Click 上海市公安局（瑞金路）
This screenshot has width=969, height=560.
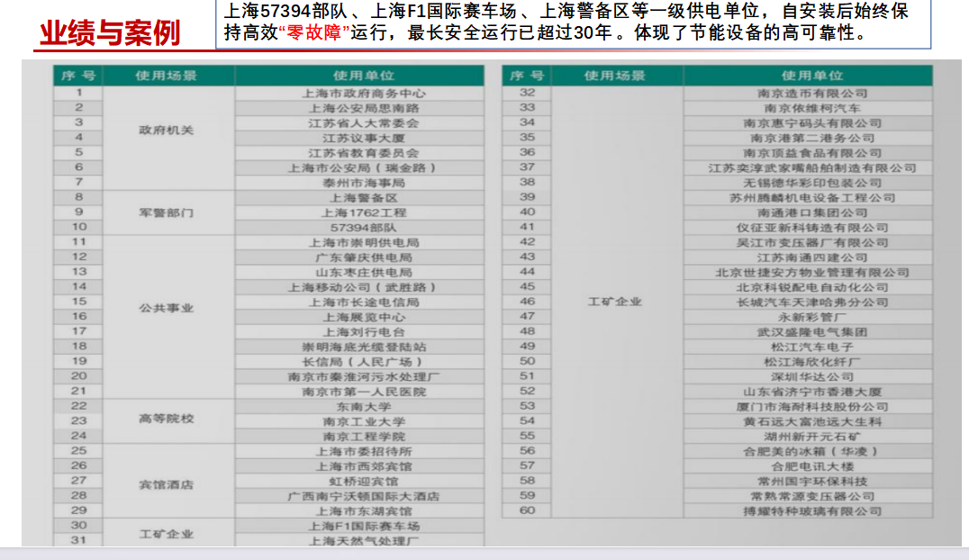pos(364,167)
